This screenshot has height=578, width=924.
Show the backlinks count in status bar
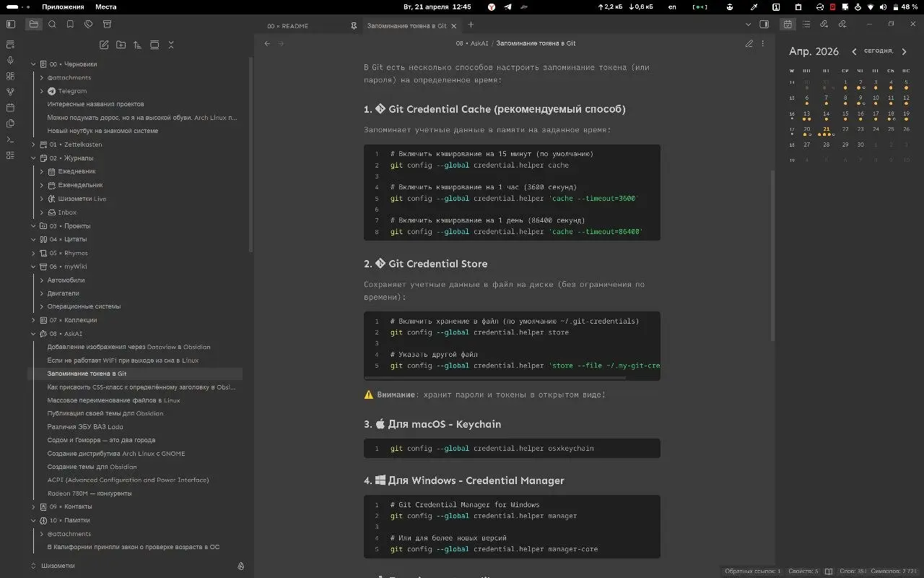click(x=753, y=571)
